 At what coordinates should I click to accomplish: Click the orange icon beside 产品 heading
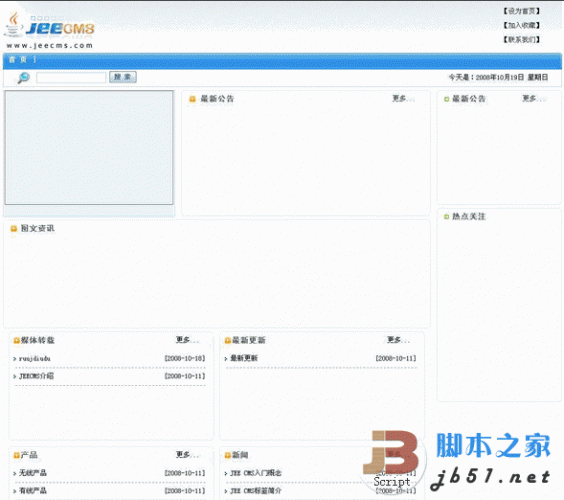[x=16, y=455]
